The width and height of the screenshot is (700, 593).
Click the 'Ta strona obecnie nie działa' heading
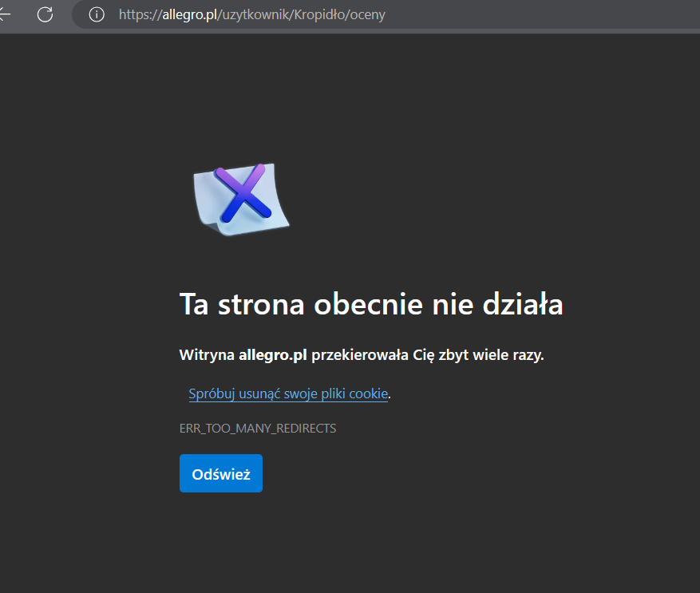(x=370, y=304)
